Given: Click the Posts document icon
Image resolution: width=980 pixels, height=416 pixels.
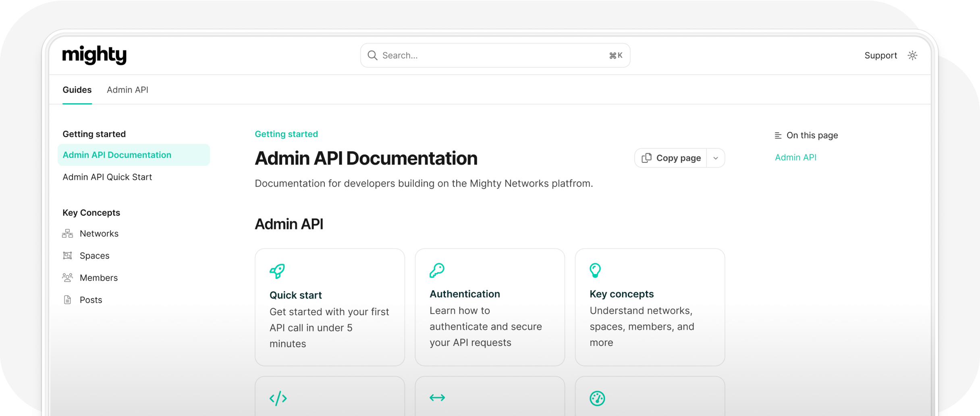Looking at the screenshot, I should 67,300.
